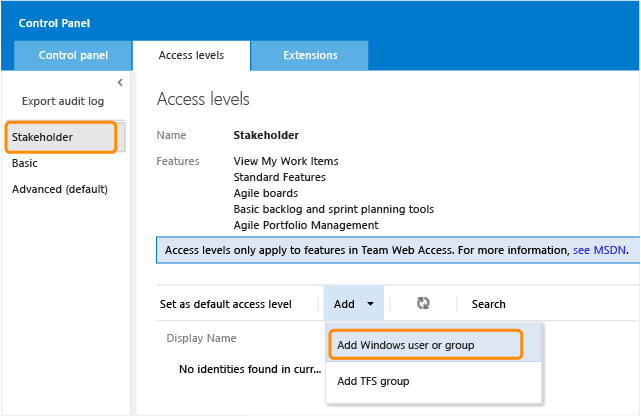Click the 'Standard Features' text
Screen dimensions: 641x417
(x=280, y=177)
